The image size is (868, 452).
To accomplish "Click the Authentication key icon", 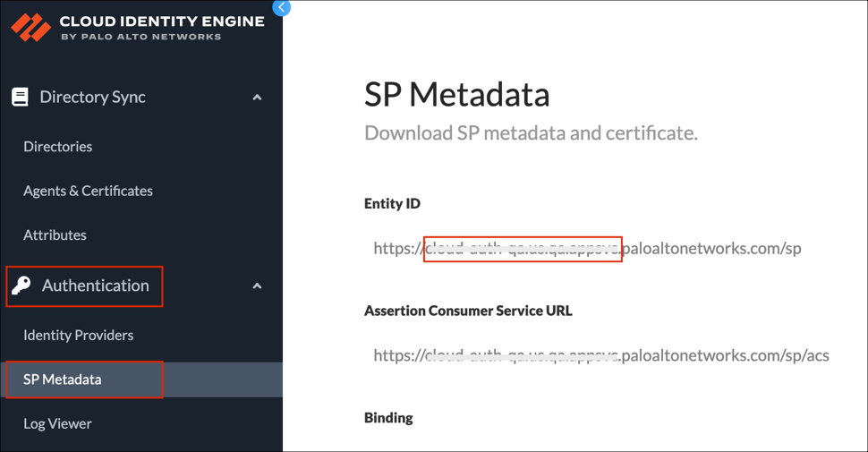I will click(21, 286).
